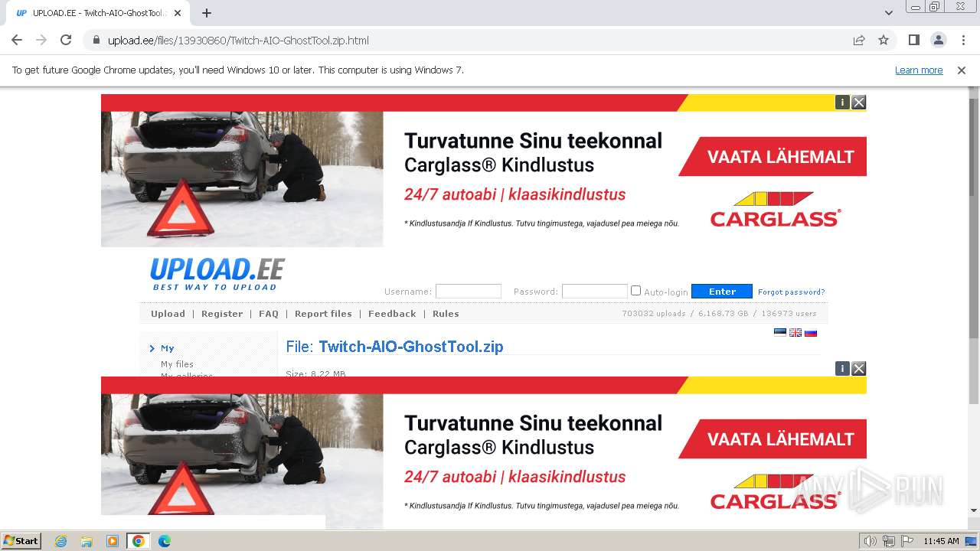Switch language with the UK flag
Screen dimensions: 980x551
pyautogui.click(x=795, y=332)
